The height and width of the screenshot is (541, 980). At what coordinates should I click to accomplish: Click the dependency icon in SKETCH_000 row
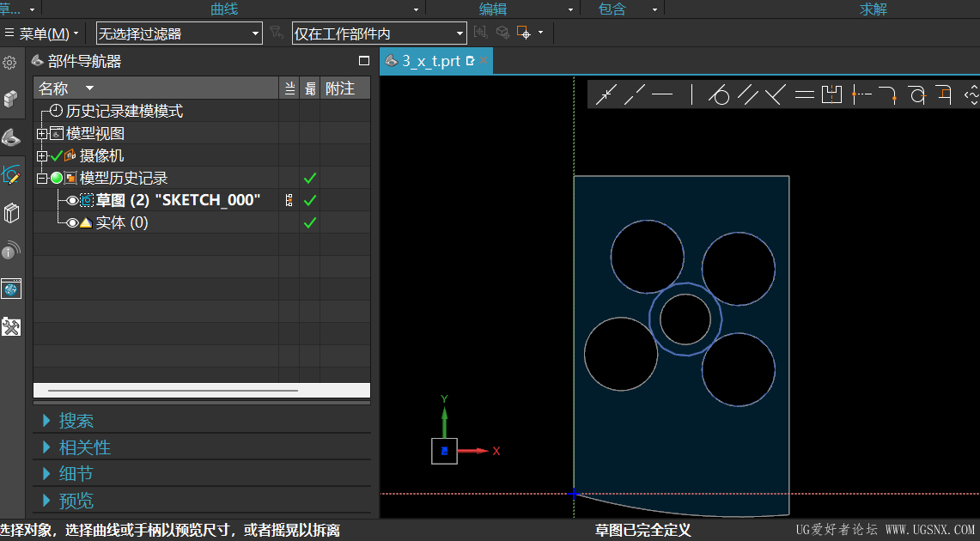click(289, 201)
